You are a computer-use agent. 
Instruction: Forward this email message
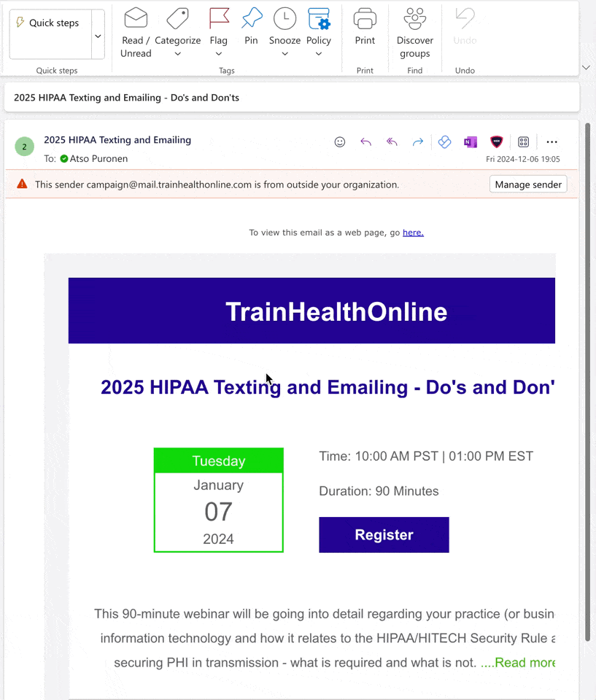point(418,142)
